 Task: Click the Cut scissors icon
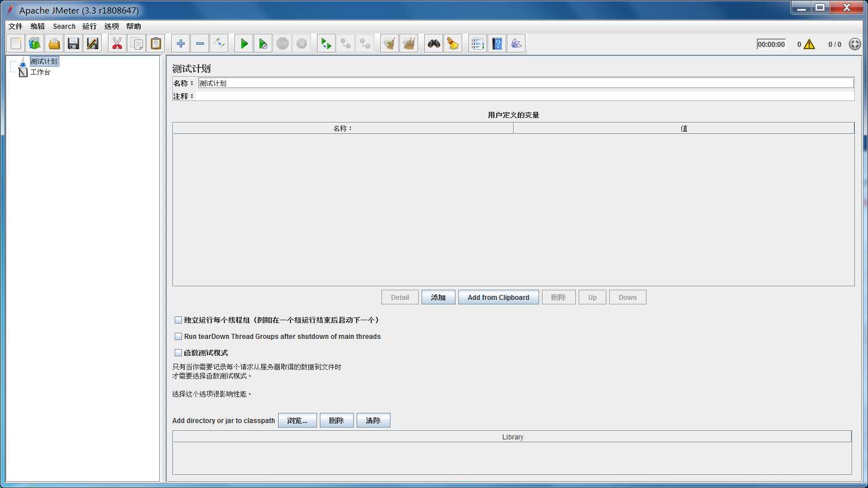tap(117, 43)
